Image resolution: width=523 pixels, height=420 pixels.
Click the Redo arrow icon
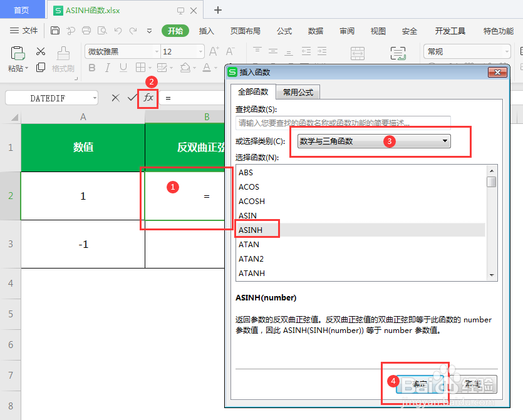click(133, 31)
